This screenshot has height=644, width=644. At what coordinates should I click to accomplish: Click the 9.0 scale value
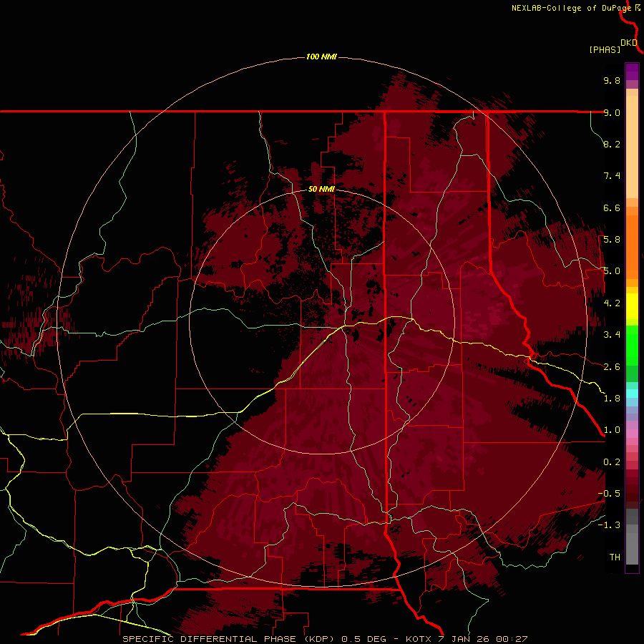point(612,112)
